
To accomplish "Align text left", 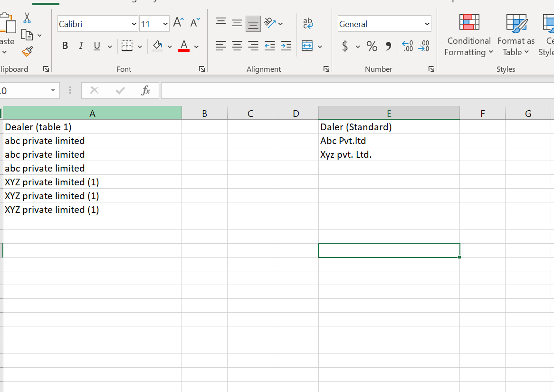I will pos(221,46).
